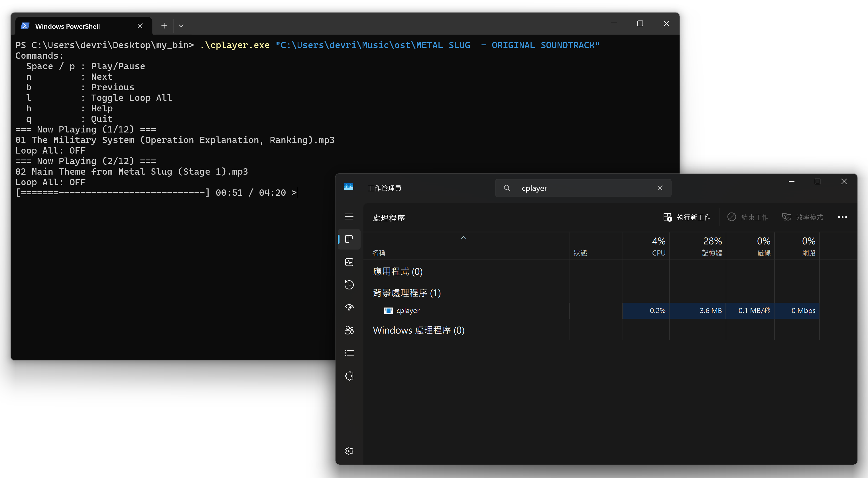Clear the cplayer search text
Image resolution: width=868 pixels, height=478 pixels.
[x=660, y=188]
